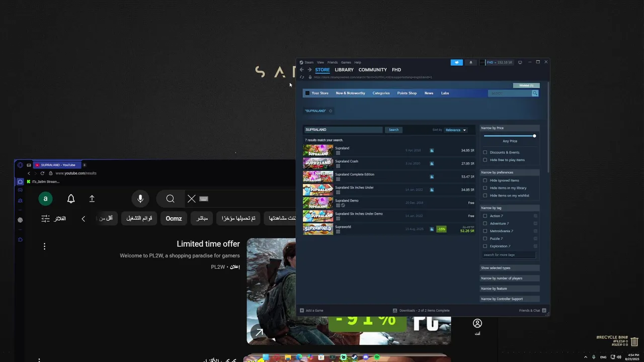Open the View menu in Steam

tap(320, 62)
